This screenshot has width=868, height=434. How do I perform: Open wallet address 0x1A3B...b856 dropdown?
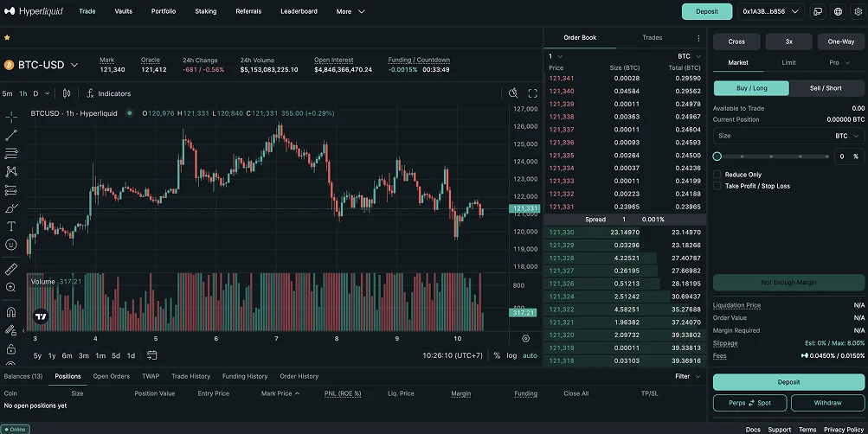tap(770, 11)
